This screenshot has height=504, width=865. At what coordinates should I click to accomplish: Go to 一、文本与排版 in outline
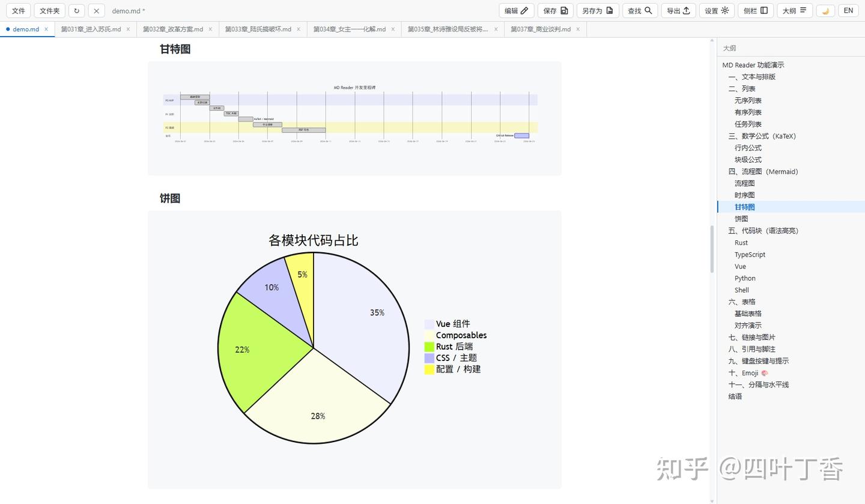752,77
